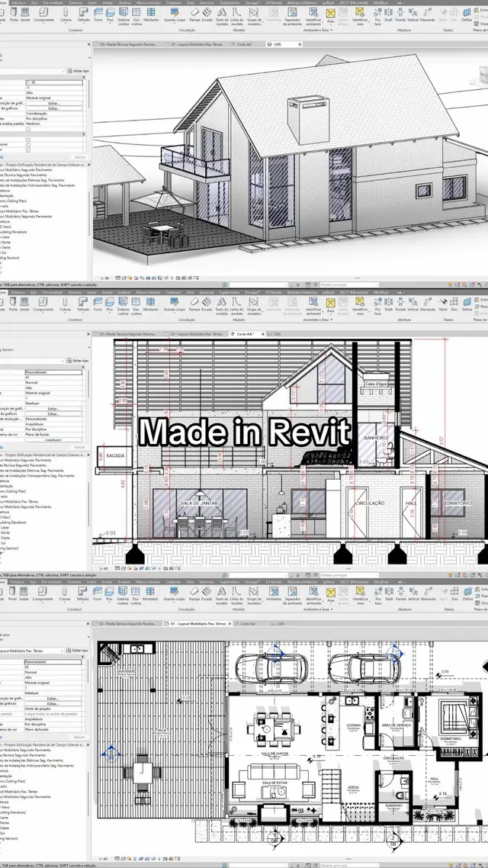Image resolution: width=488 pixels, height=868 pixels.
Task: Click Texto do modelo in middle window ribbon
Action: click(222, 307)
